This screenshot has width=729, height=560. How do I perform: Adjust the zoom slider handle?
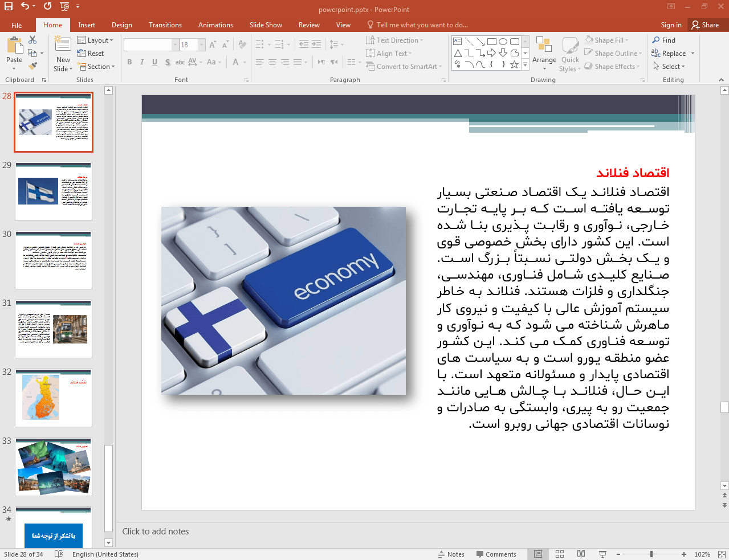651,554
